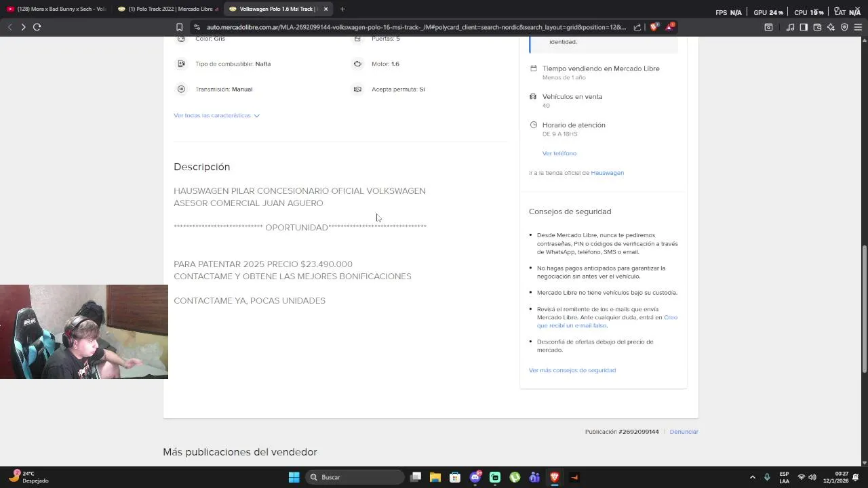
Task: Open the media control music-note icon
Action: tap(790, 27)
